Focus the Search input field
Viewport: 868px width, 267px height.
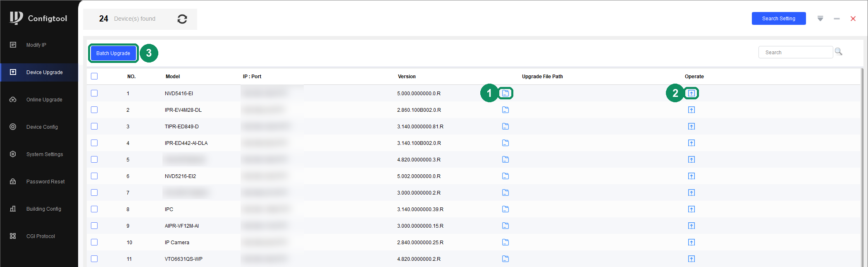point(795,52)
